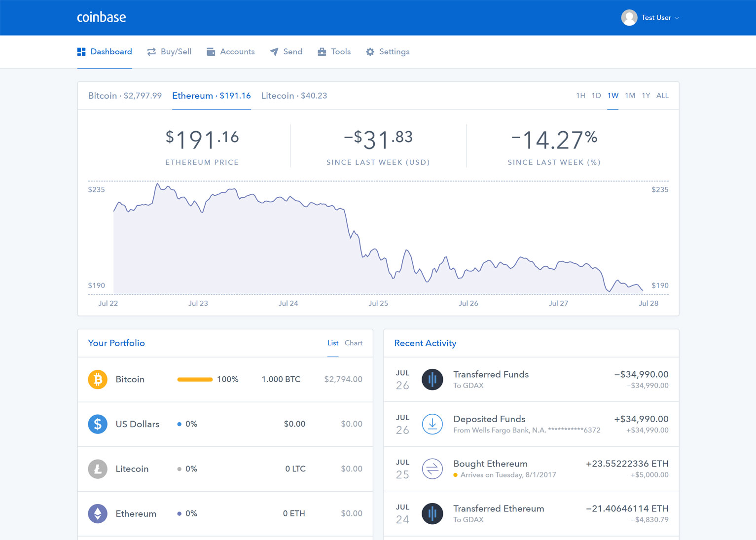The image size is (756, 540).
Task: Click the $2,794.00 Bitcoin value
Action: click(343, 379)
